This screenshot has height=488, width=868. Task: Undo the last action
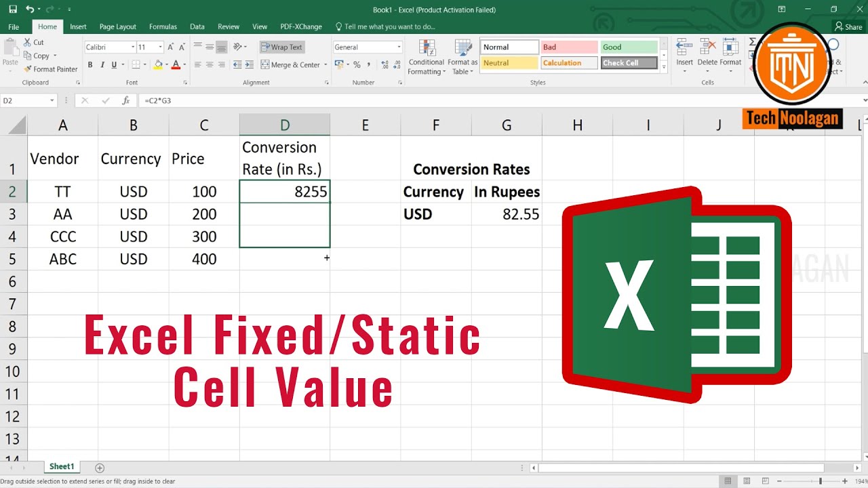point(30,9)
